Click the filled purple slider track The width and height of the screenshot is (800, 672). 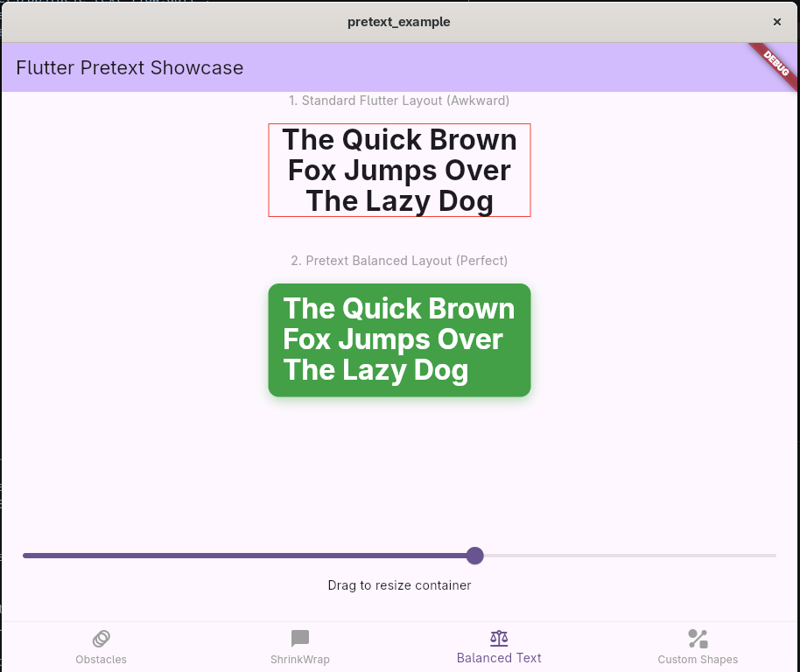tap(245, 556)
